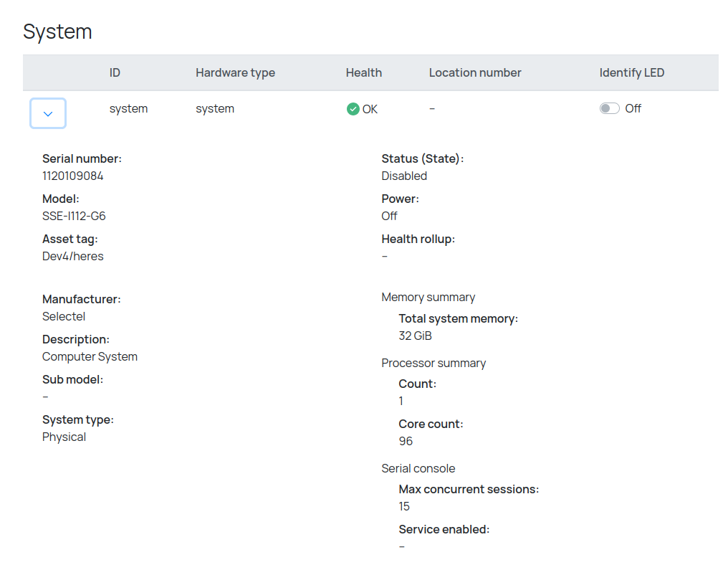This screenshot has width=728, height=570.
Task: Select the serial number 1120109084
Action: coord(72,176)
